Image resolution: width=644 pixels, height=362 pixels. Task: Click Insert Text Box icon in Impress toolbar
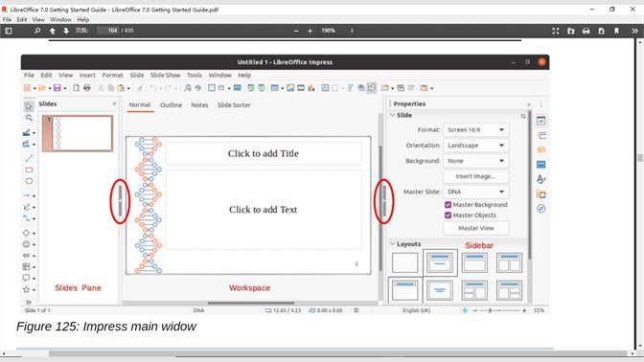[325, 88]
